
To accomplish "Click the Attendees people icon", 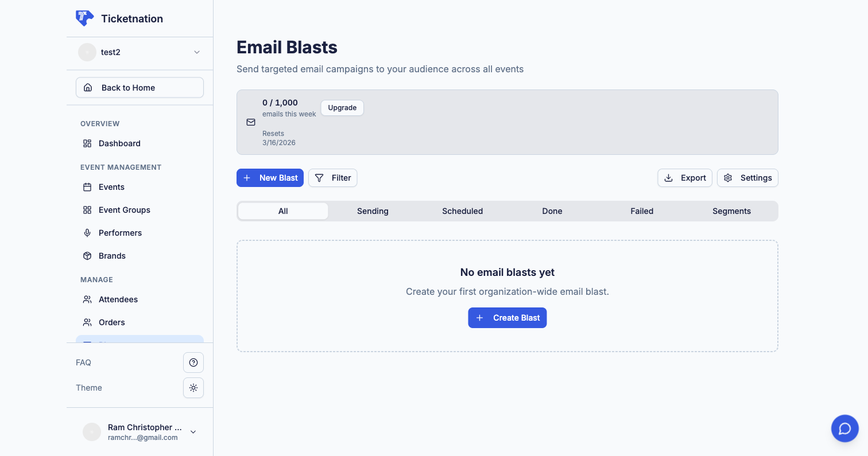I will pos(87,299).
